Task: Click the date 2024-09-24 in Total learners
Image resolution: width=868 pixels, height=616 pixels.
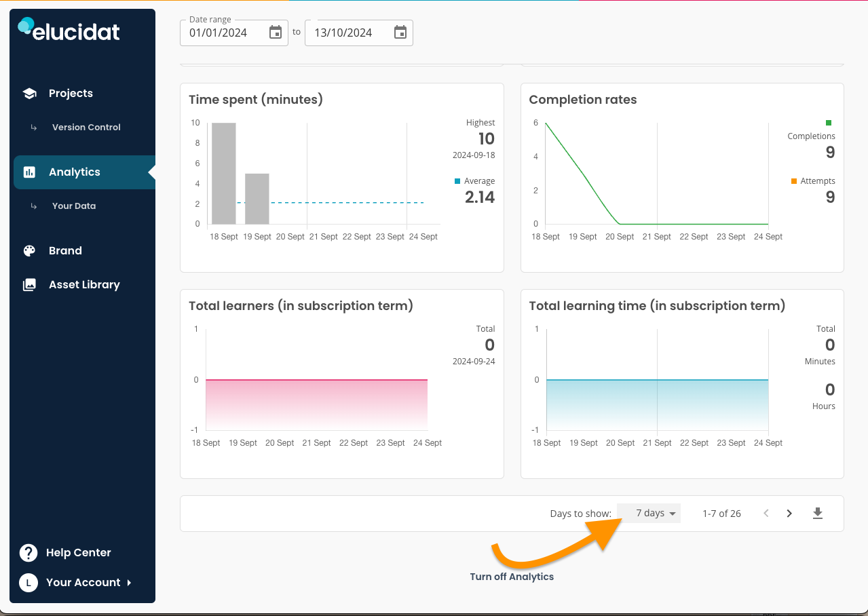Action: point(474,362)
